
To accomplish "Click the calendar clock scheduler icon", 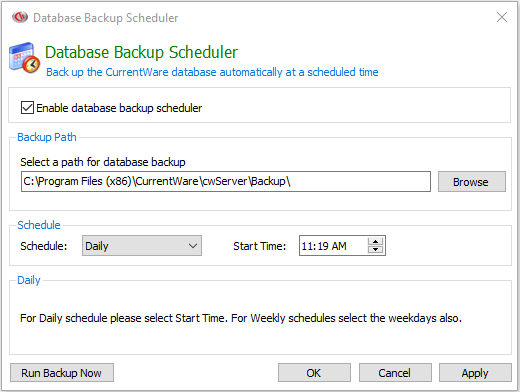I will 24,57.
